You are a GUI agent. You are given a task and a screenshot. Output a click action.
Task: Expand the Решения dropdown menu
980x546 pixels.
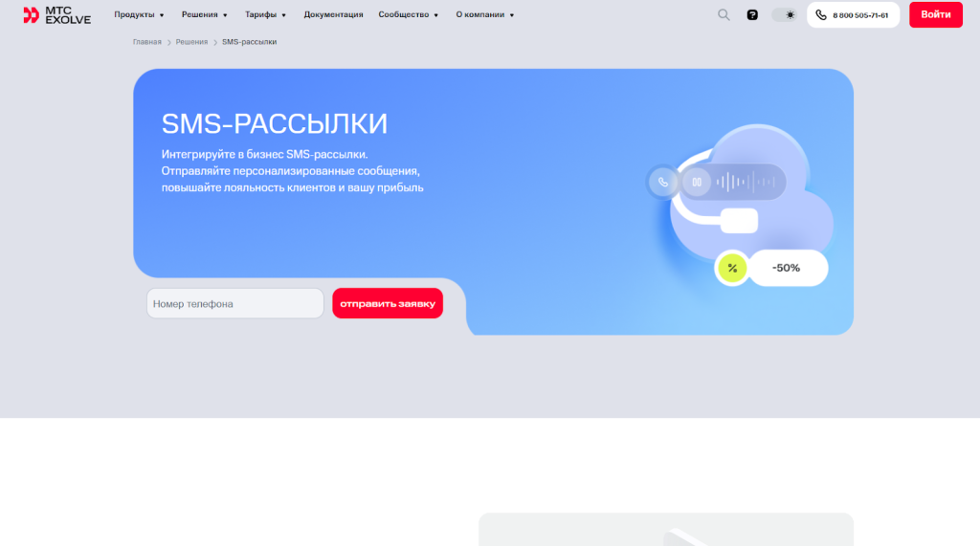pyautogui.click(x=205, y=15)
